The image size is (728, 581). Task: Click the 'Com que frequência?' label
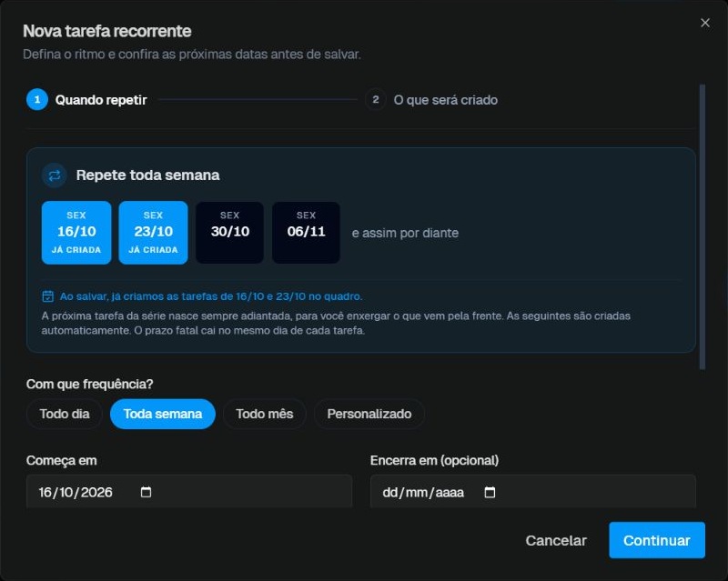pos(89,385)
